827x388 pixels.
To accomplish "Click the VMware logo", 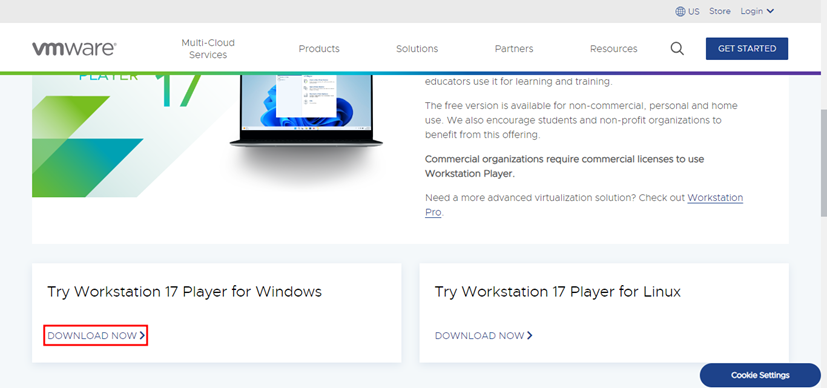I will point(74,48).
